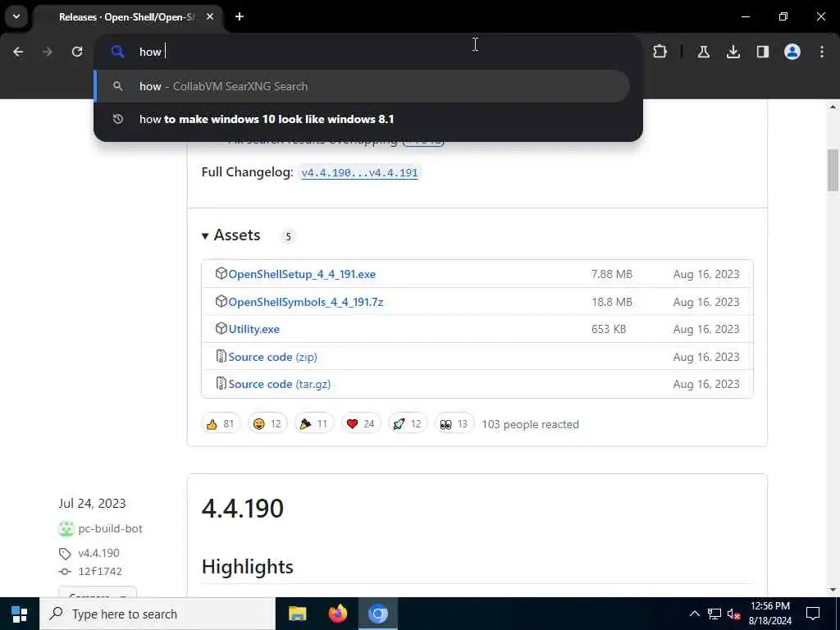This screenshot has width=840, height=630.
Task: Open File Explorer from the taskbar
Action: pyautogui.click(x=297, y=614)
